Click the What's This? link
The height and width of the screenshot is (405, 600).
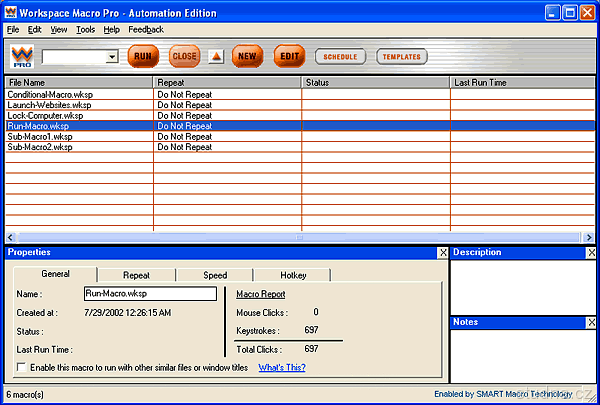click(x=282, y=368)
